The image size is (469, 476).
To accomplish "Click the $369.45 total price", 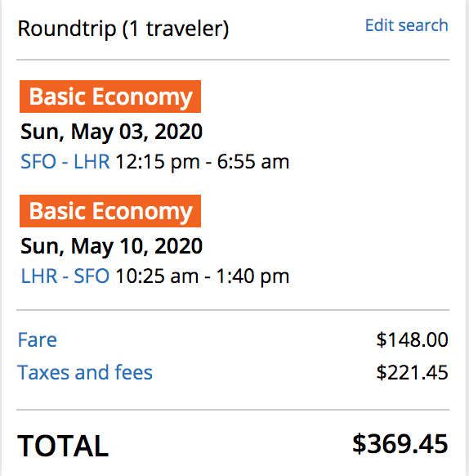I will [x=400, y=444].
